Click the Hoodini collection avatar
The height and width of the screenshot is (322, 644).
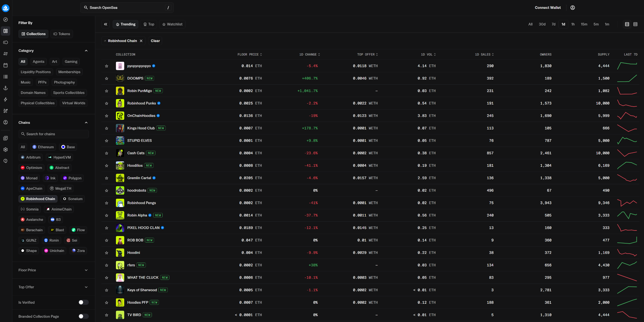pyautogui.click(x=120, y=252)
